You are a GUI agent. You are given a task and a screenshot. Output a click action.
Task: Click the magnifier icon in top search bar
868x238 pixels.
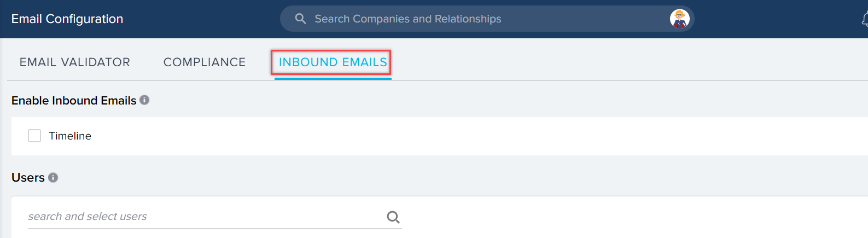pos(300,19)
